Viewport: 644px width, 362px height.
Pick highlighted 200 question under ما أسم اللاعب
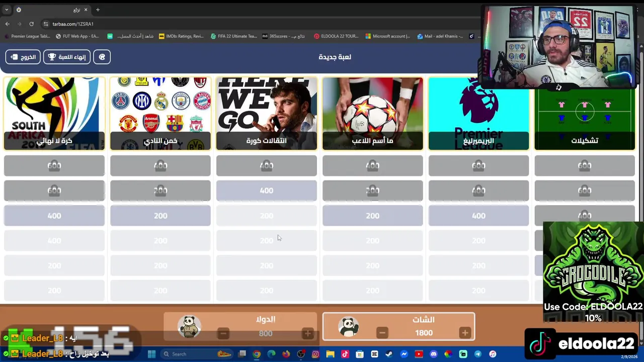click(x=373, y=216)
